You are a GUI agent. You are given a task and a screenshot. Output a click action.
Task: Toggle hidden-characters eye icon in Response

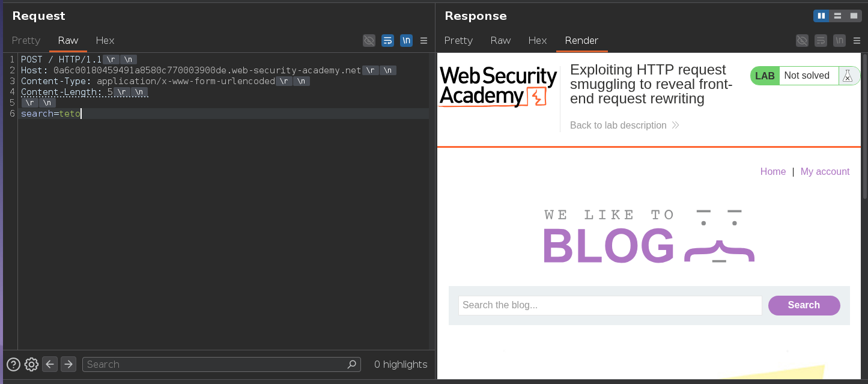[802, 41]
